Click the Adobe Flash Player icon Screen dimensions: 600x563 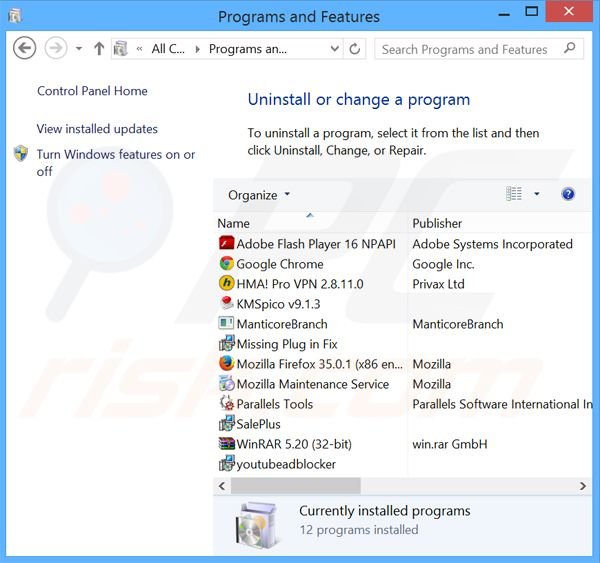[226, 243]
